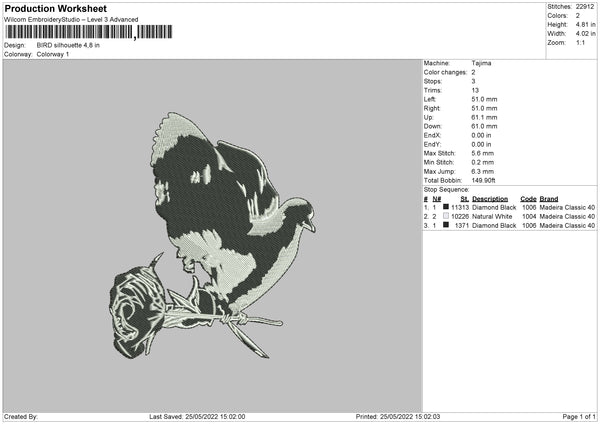This screenshot has width=600, height=424.
Task: Click the Machine value 'Tajima'
Action: tap(481, 63)
